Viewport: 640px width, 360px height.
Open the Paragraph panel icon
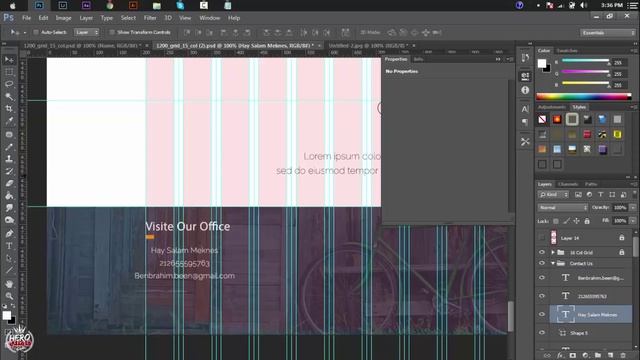525,122
